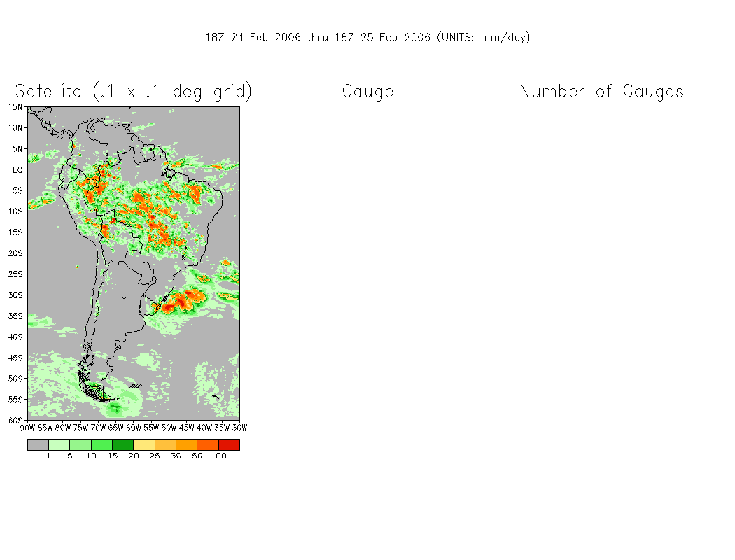
Task: Click the gray color legend swatch
Action: click(x=38, y=444)
